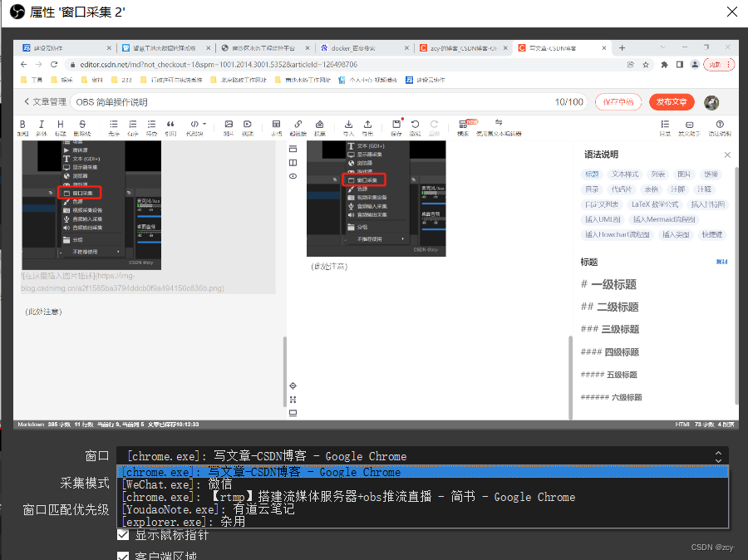Insert a video with the video icon
Viewport: 748px width, 560px height.
[x=247, y=125]
